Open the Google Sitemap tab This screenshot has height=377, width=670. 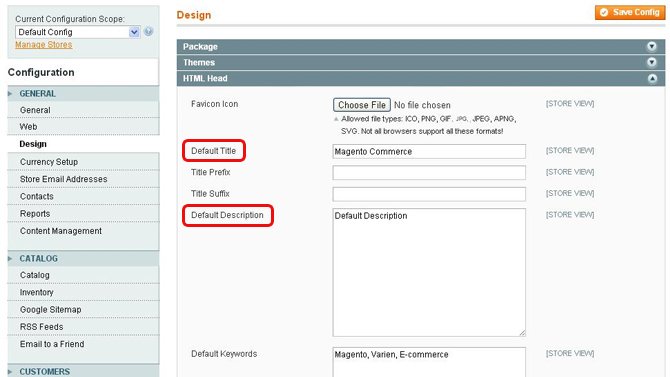point(83,309)
